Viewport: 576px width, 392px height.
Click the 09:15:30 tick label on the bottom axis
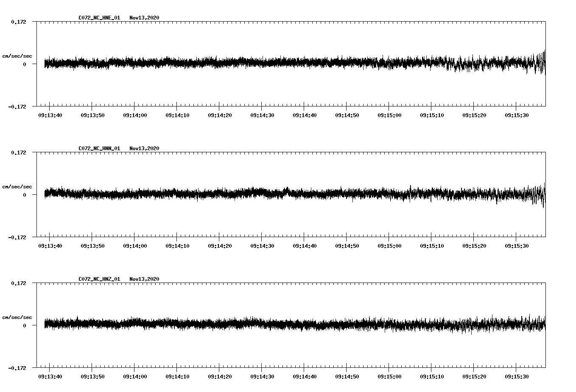pos(517,375)
